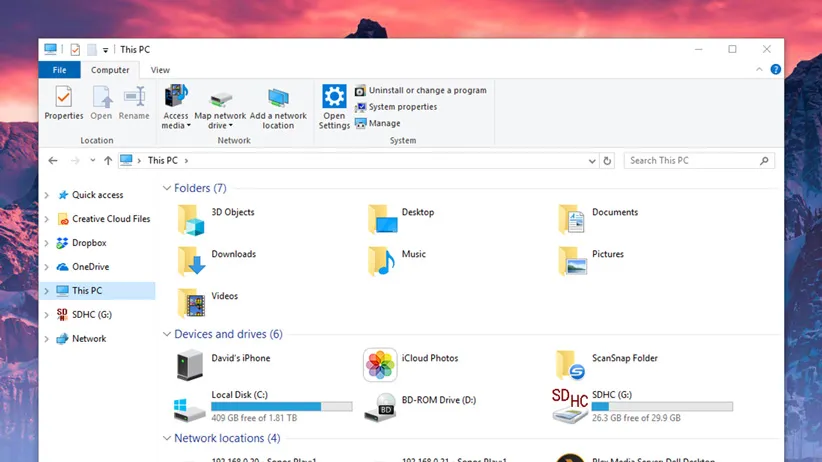Viewport: 822px width, 462px height.
Task: Open the File menu tab
Action: click(59, 70)
